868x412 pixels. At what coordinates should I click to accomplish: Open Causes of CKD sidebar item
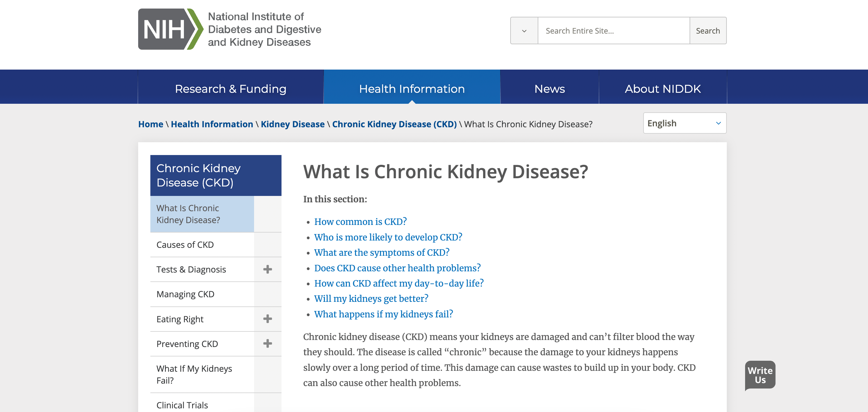coord(202,245)
